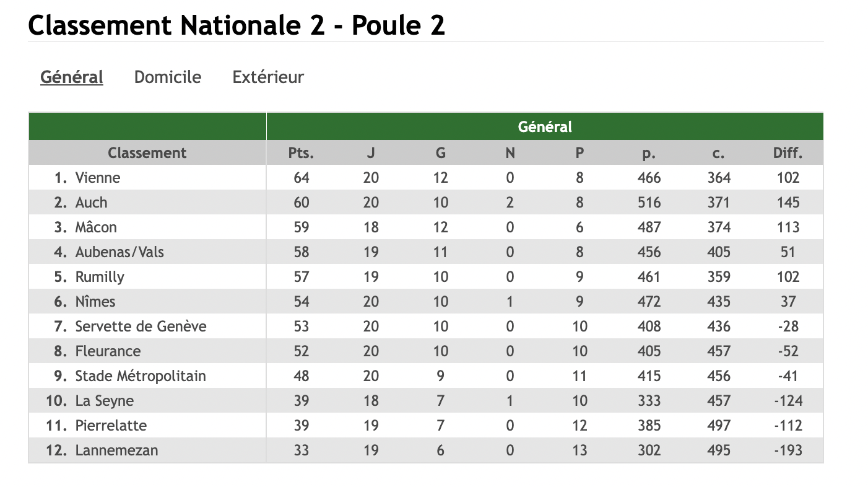Open the Fleurance team entry
The image size is (868, 487).
pos(108,351)
